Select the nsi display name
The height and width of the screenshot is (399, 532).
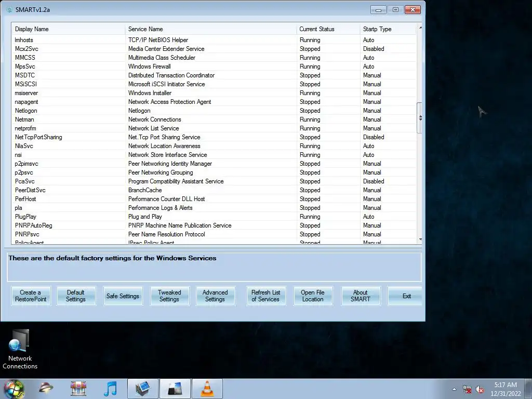[x=18, y=155]
